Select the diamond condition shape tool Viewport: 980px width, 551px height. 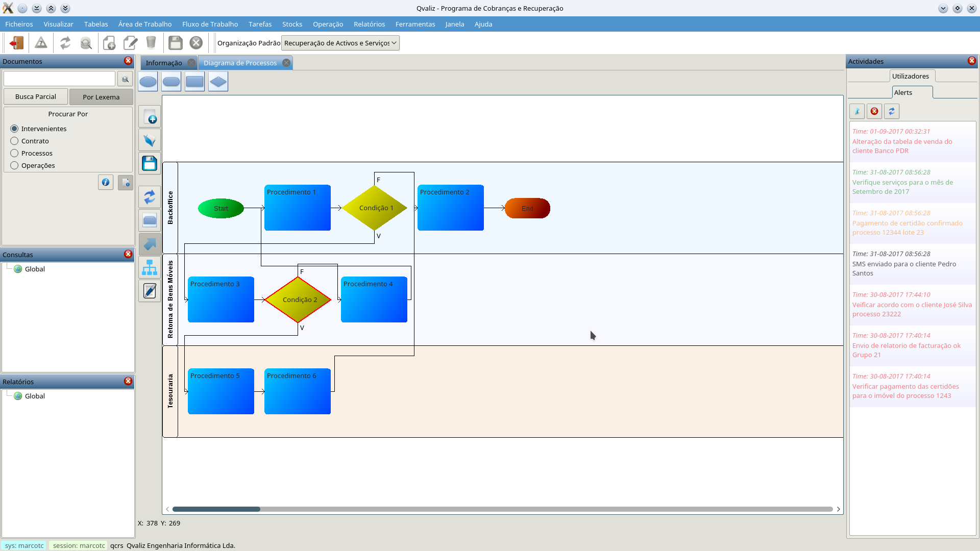[218, 82]
